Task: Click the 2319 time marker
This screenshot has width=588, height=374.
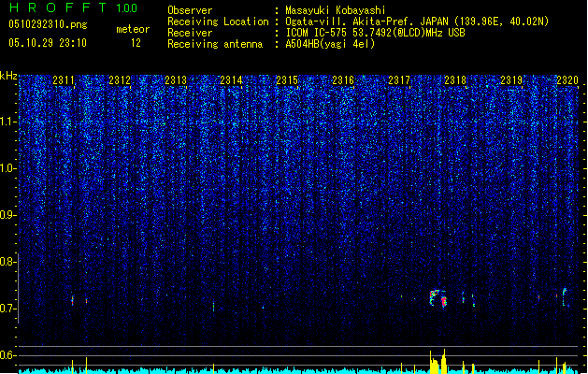Action: (511, 80)
